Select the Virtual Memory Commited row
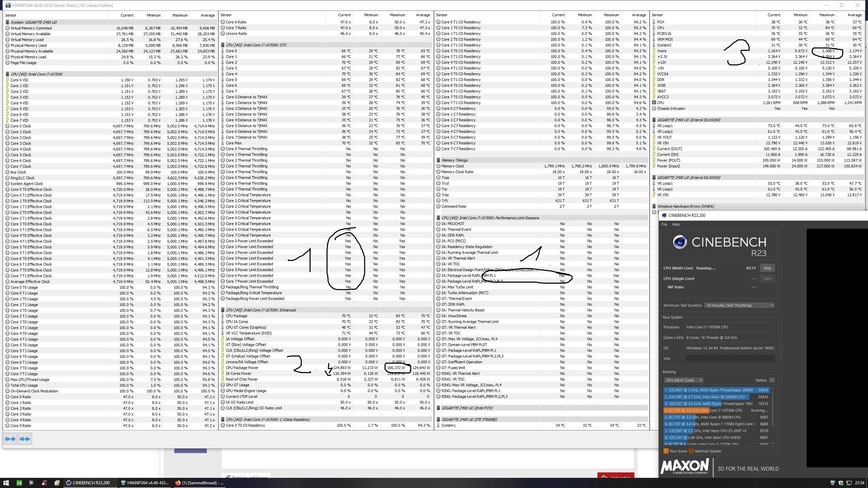868x488 pixels. (x=110, y=28)
